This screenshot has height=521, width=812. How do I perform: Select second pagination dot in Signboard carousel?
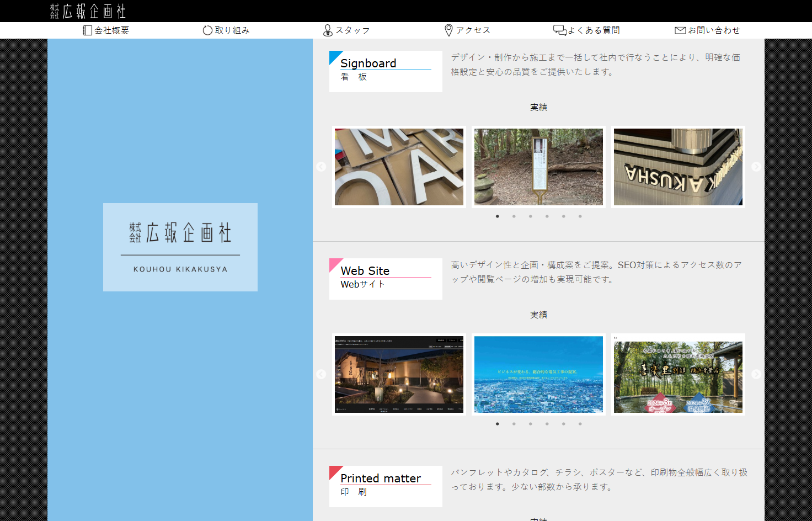tap(514, 216)
